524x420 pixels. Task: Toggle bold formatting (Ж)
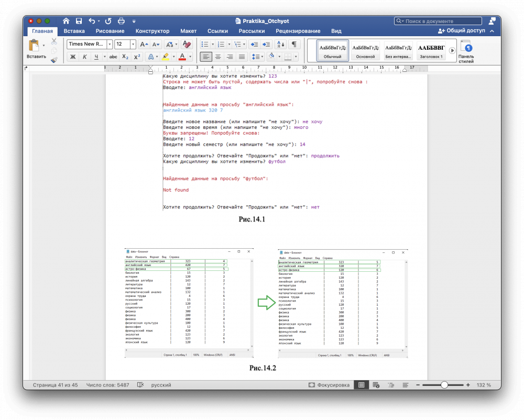coord(73,57)
